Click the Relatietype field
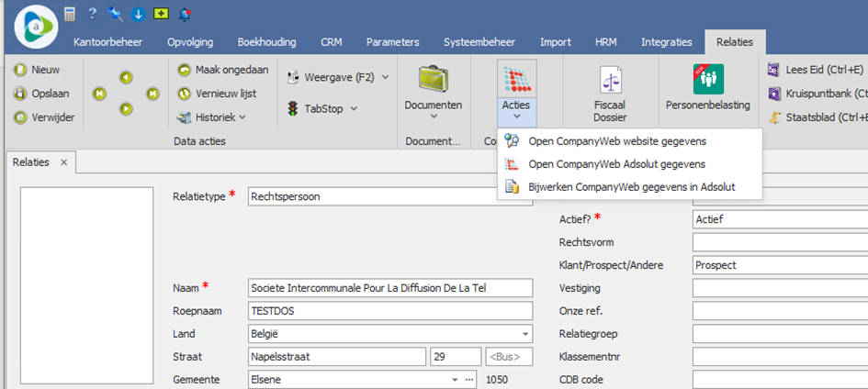This screenshot has height=389, width=868. click(x=390, y=196)
